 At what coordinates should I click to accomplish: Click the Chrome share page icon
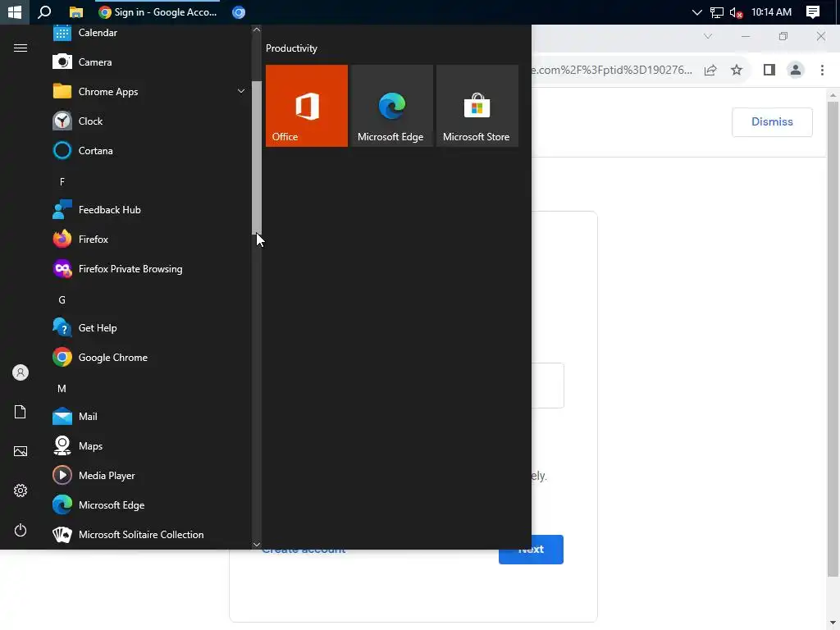(x=710, y=70)
